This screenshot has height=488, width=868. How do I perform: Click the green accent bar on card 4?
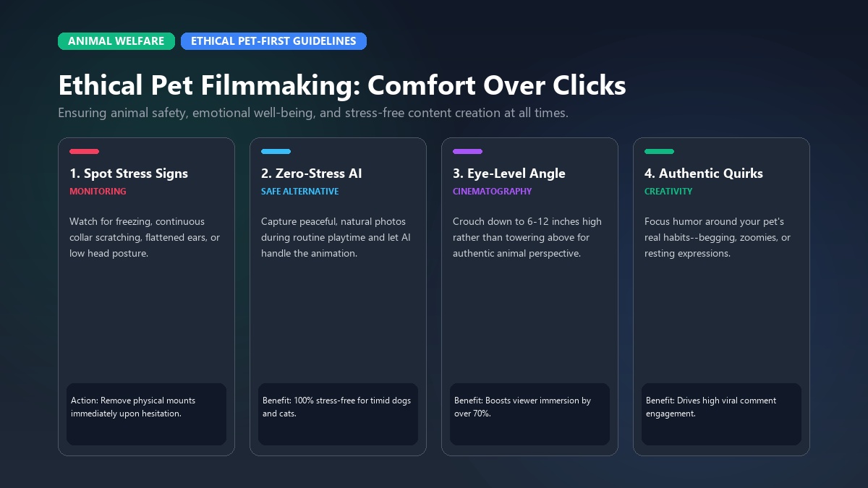(x=659, y=152)
